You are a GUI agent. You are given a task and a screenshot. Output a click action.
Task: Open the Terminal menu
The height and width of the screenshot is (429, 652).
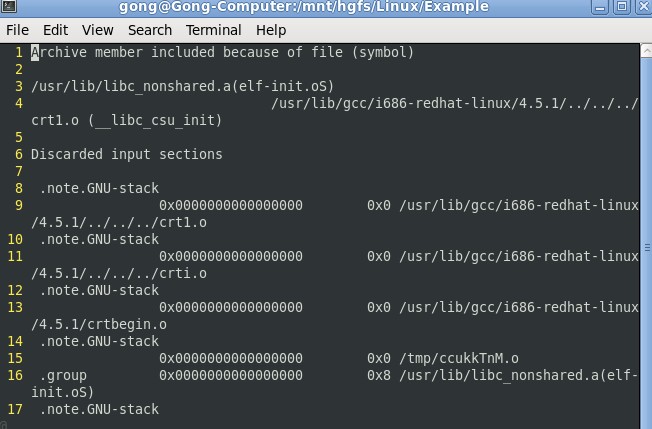click(213, 30)
